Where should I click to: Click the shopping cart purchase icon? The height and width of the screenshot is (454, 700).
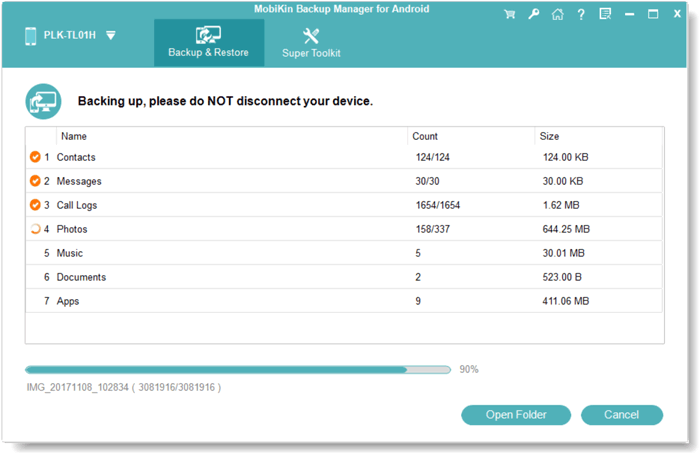coord(511,15)
